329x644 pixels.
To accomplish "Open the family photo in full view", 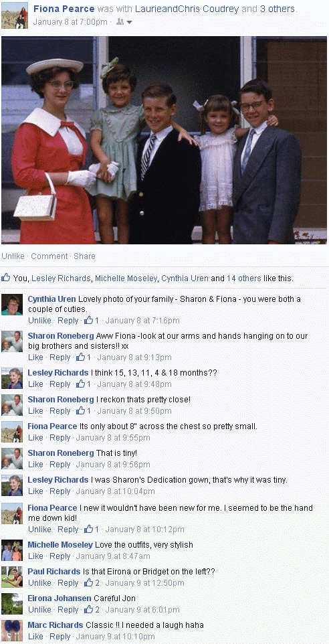I will [x=164, y=140].
